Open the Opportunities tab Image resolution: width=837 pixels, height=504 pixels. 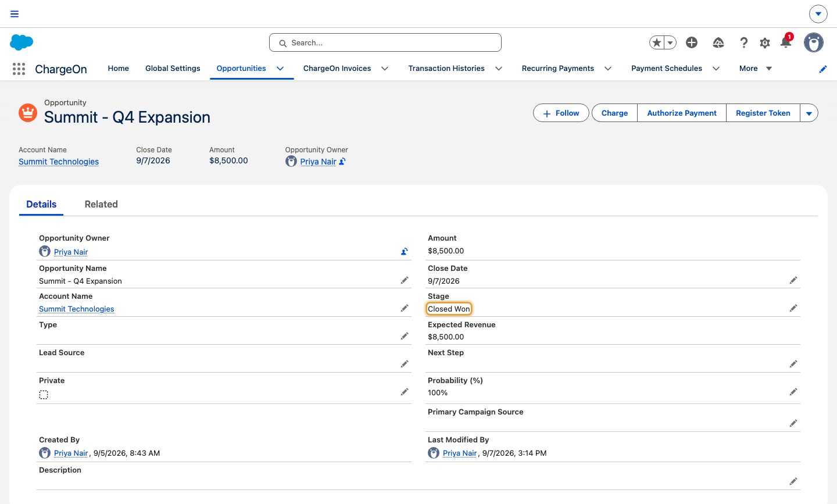241,69
